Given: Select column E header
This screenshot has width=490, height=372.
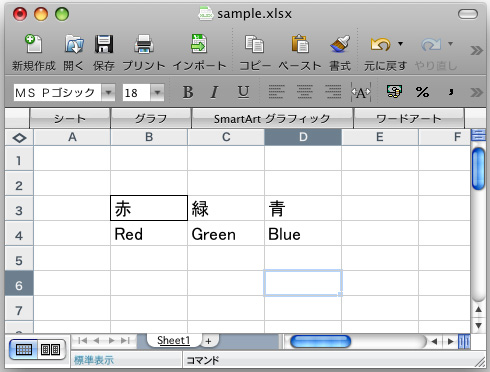Looking at the screenshot, I should pyautogui.click(x=380, y=137).
